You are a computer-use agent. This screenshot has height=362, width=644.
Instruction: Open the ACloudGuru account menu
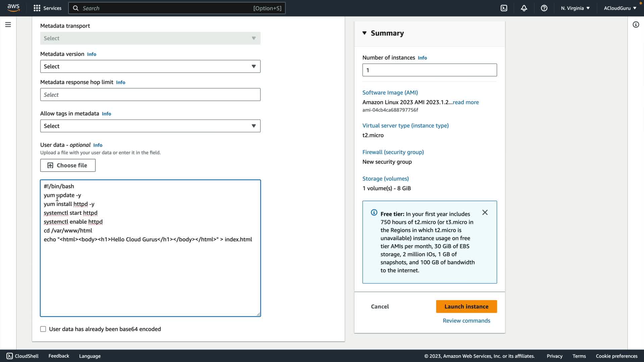point(620,8)
